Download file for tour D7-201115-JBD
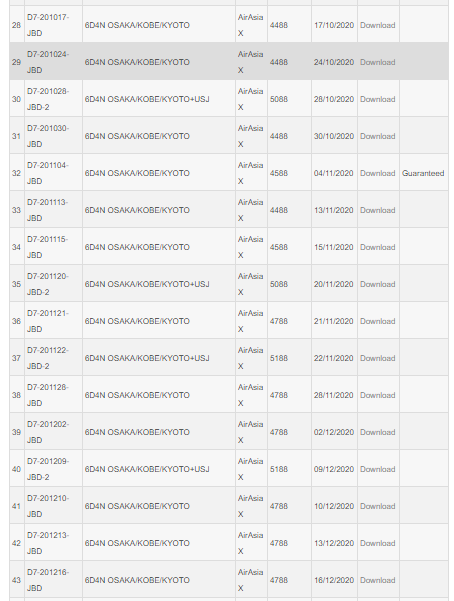454x601 pixels. (377, 247)
